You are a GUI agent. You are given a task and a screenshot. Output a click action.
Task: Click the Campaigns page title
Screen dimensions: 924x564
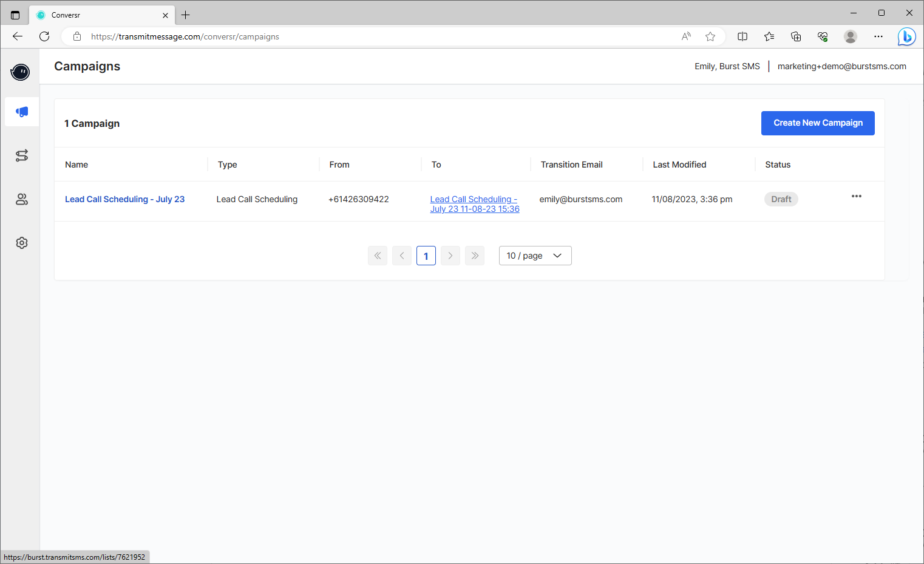(x=87, y=66)
